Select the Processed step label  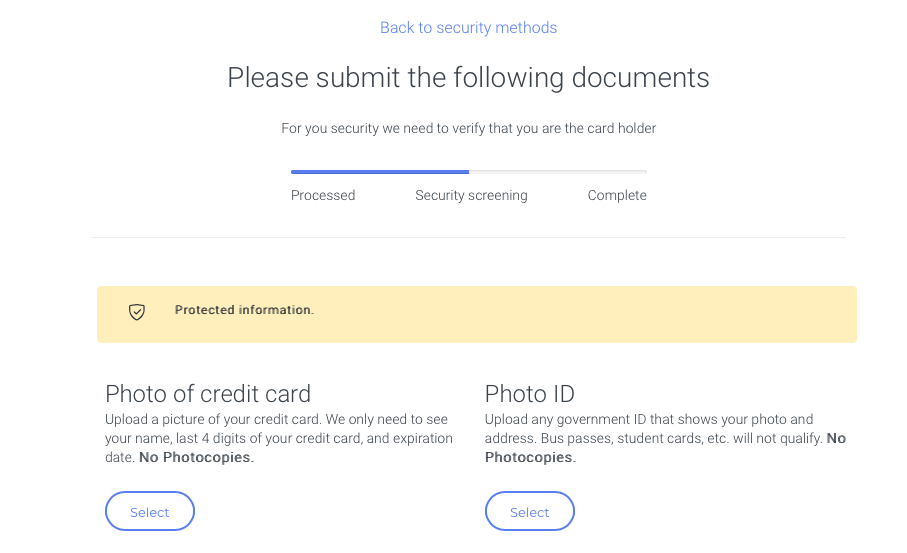[x=323, y=195]
